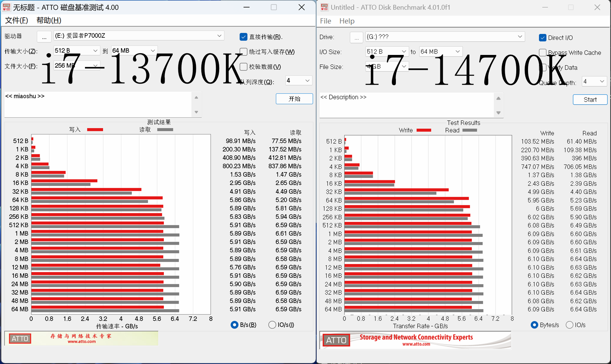
Task: Click the up arrow of the Description scrollbar
Action: [x=498, y=98]
